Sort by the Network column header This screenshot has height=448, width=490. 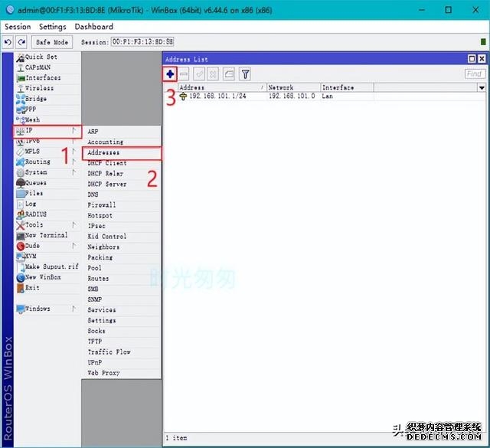(x=293, y=88)
